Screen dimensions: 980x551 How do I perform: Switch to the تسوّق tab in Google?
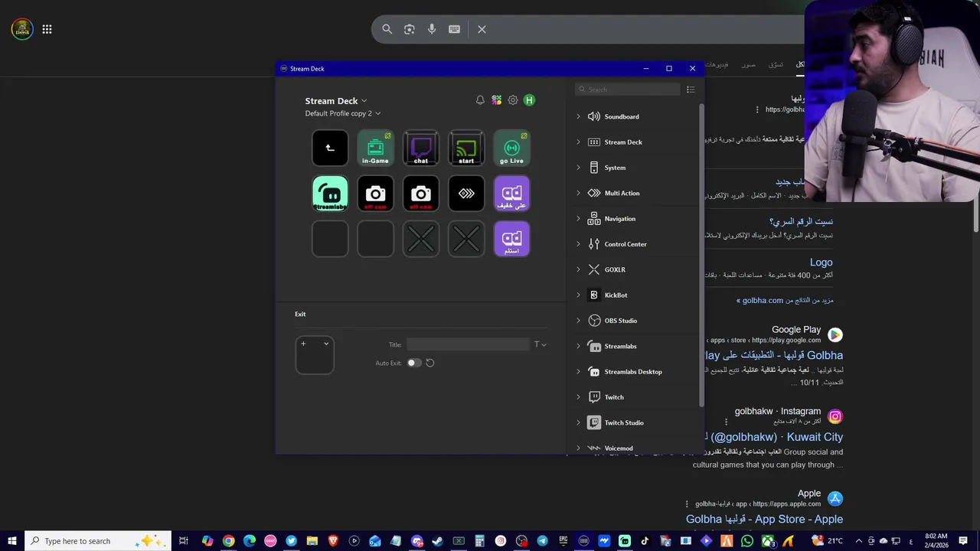click(x=776, y=64)
